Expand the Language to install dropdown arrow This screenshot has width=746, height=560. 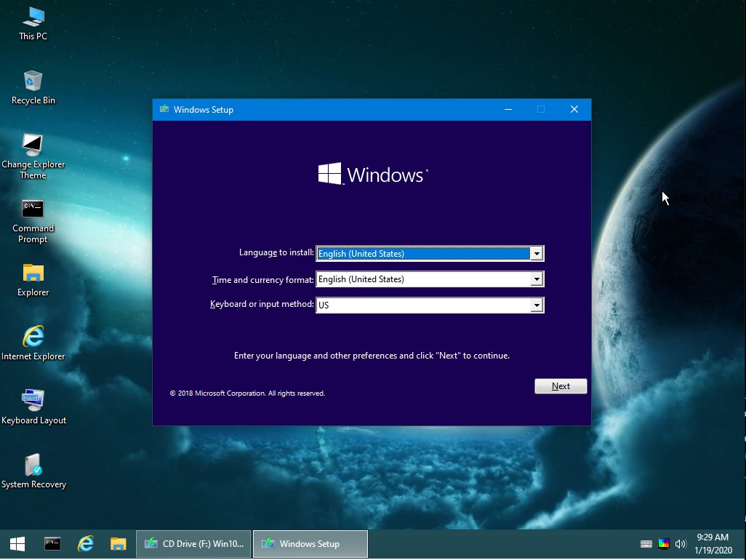pyautogui.click(x=537, y=254)
